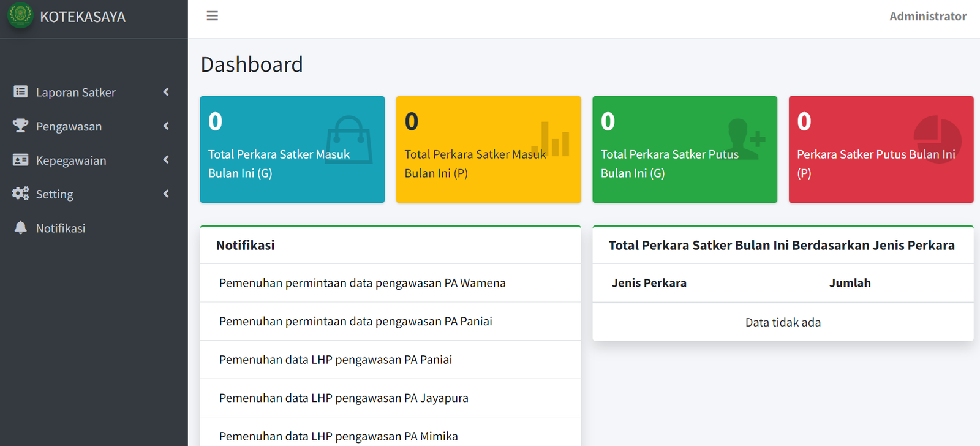
Task: Click the Dashboard page heading
Action: tap(252, 64)
